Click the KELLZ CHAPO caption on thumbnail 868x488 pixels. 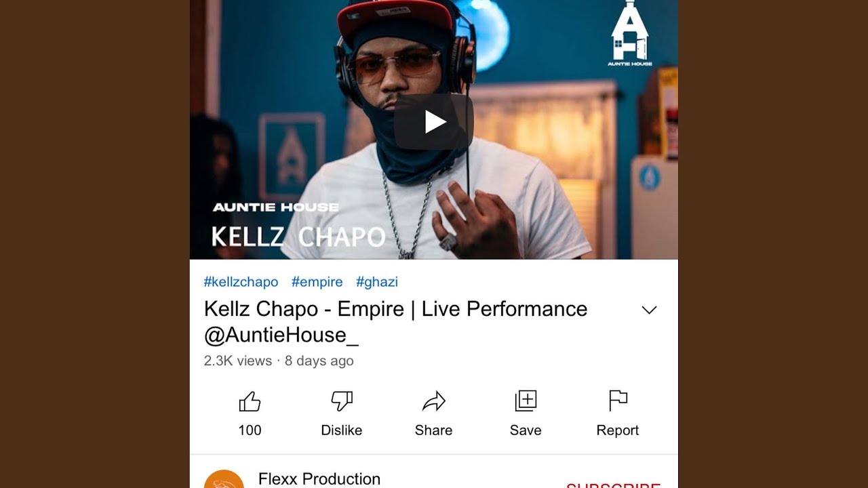(x=298, y=237)
